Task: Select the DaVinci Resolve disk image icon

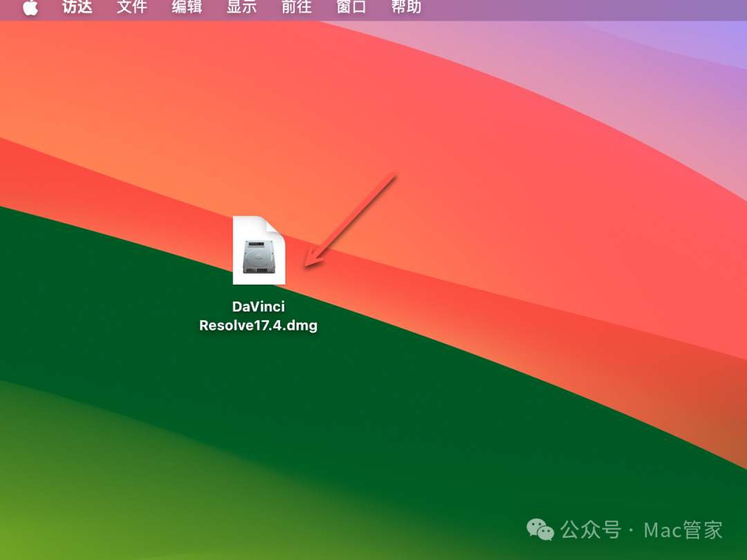Action: 259,250
